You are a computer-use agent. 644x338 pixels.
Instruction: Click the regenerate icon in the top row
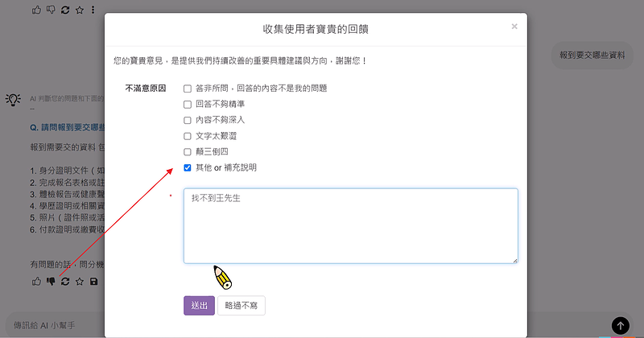point(65,10)
